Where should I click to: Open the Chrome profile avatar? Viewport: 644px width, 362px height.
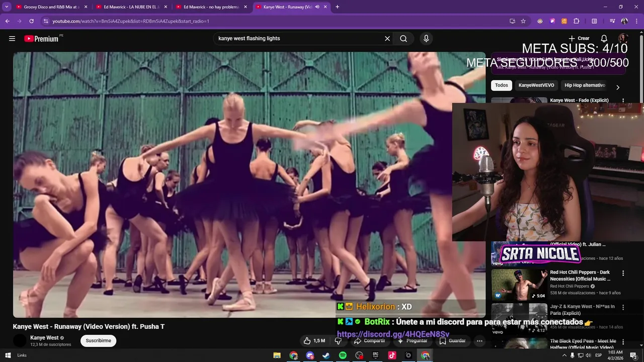click(x=624, y=21)
